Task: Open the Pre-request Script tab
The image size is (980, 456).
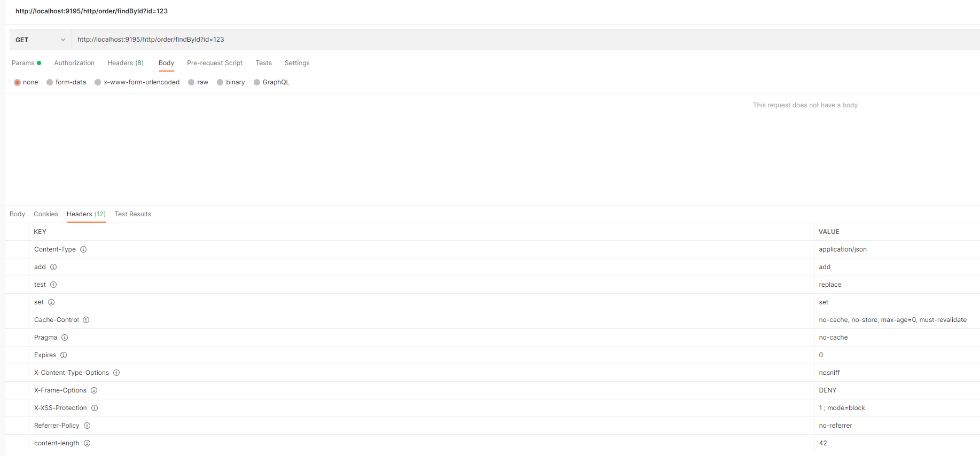Action: [215, 63]
